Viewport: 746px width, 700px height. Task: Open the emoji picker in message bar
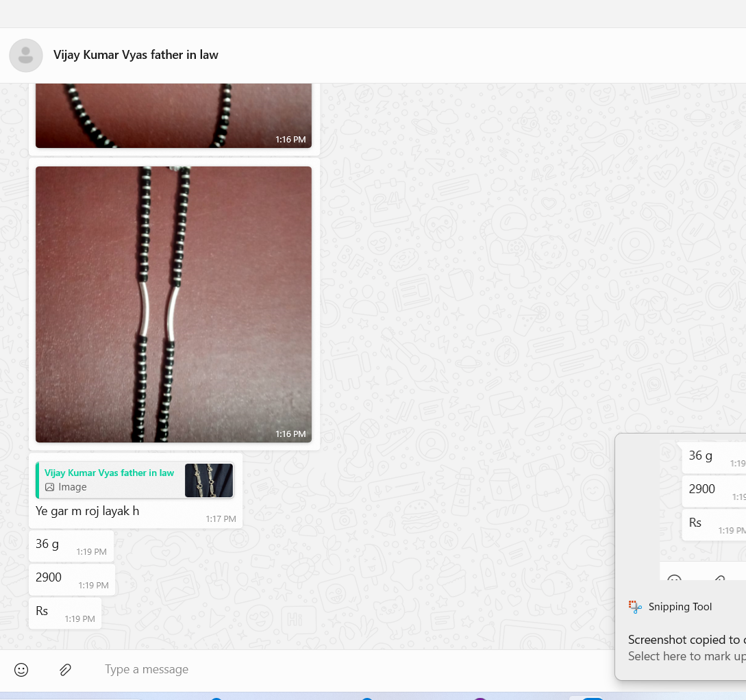21,670
